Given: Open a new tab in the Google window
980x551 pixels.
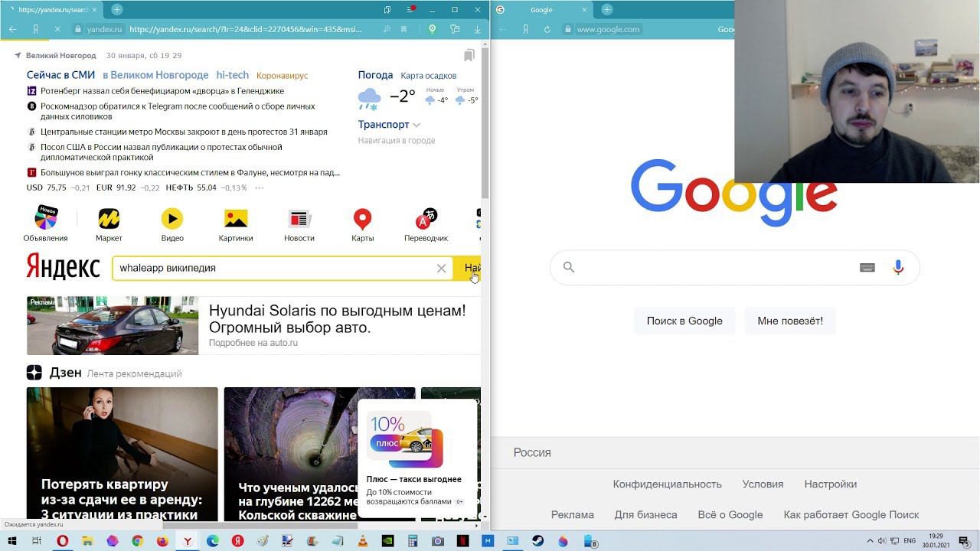Looking at the screenshot, I should (x=607, y=9).
